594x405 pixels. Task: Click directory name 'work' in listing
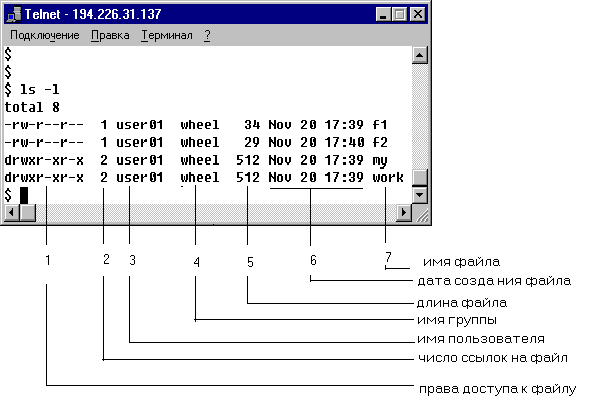pos(388,177)
